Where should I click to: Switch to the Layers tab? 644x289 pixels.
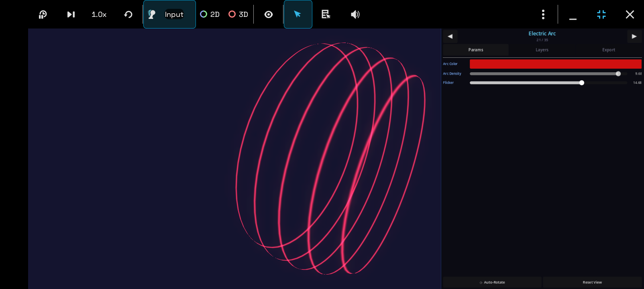pyautogui.click(x=542, y=50)
